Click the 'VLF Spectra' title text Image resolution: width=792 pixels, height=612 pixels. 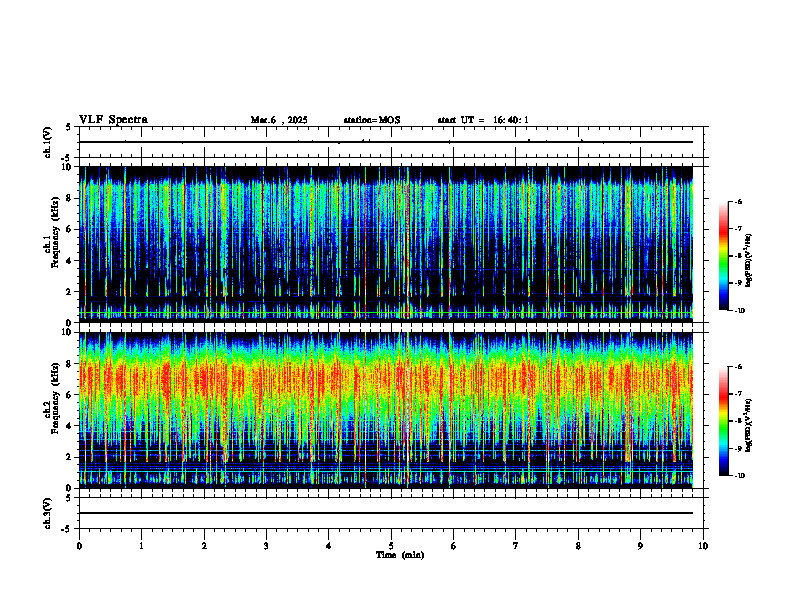tap(113, 120)
